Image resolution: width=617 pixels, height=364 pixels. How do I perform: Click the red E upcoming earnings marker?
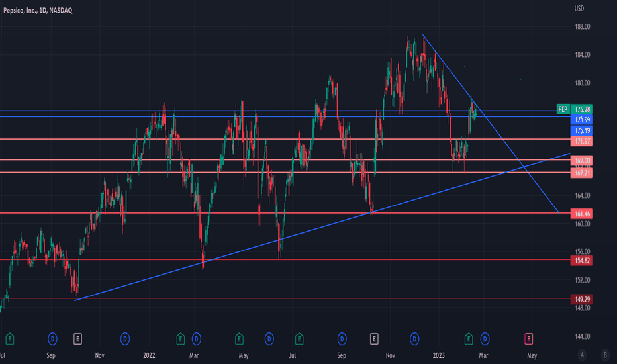[528, 338]
